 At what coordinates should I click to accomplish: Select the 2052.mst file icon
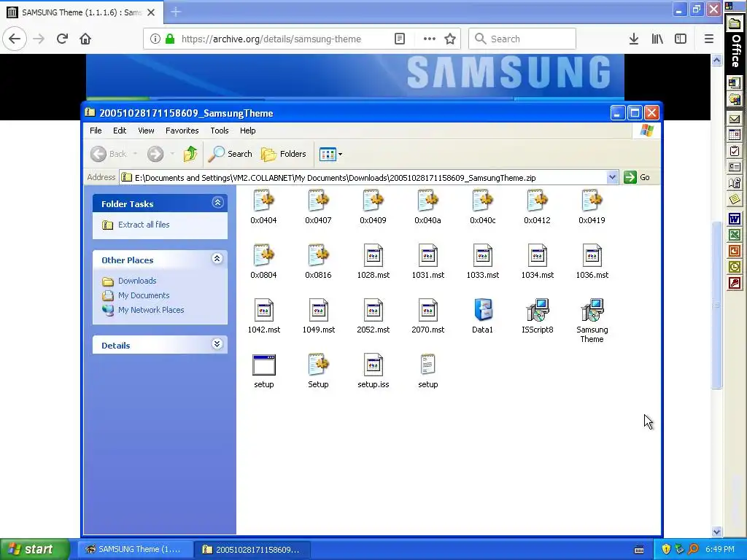(x=373, y=309)
